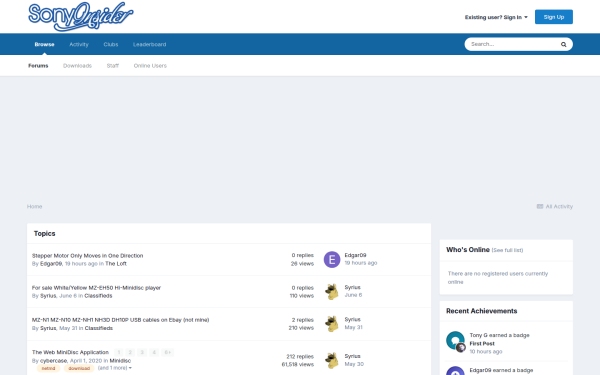Select the Downloads sub-tab

click(x=77, y=66)
